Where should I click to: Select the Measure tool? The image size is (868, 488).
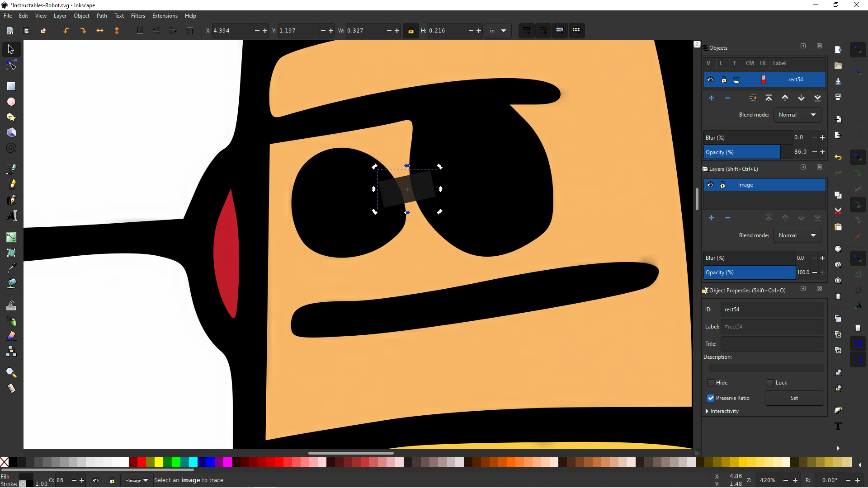(x=11, y=388)
